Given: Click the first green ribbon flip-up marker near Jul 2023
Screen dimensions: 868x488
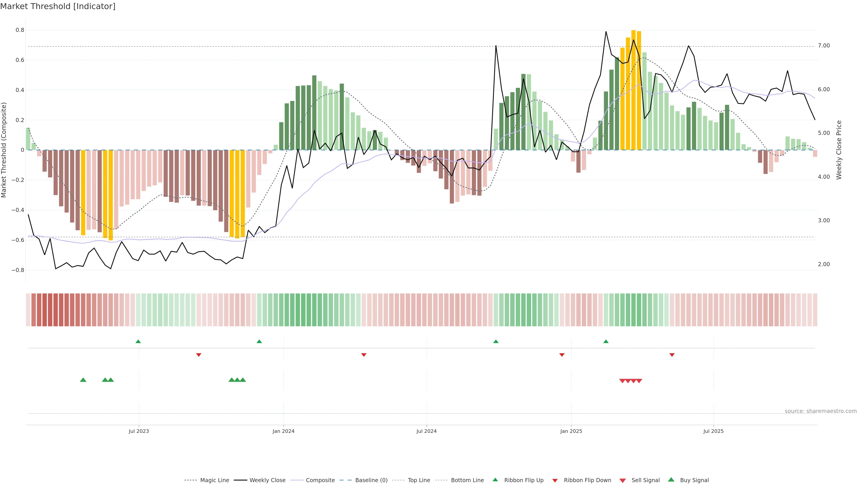Looking at the screenshot, I should point(138,342).
